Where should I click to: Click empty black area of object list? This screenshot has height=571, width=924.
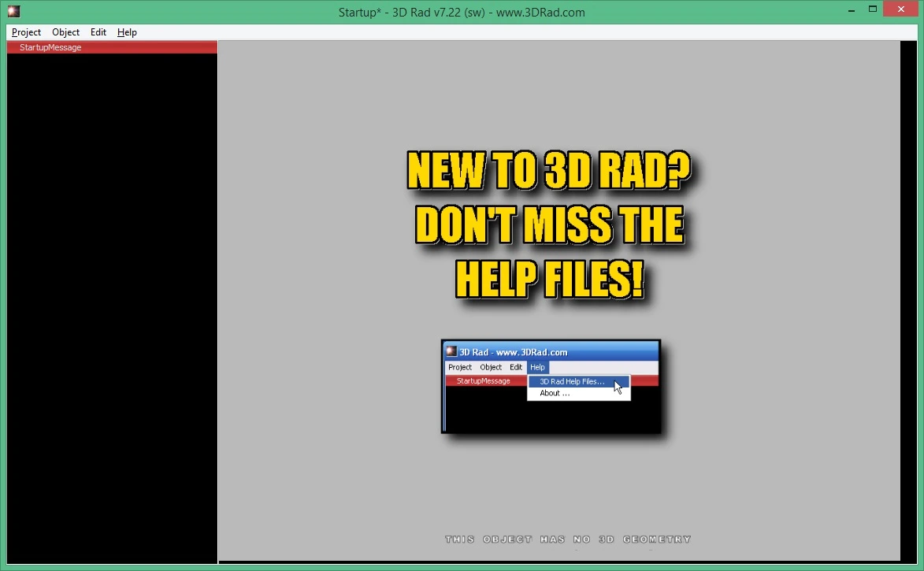pyautogui.click(x=112, y=306)
